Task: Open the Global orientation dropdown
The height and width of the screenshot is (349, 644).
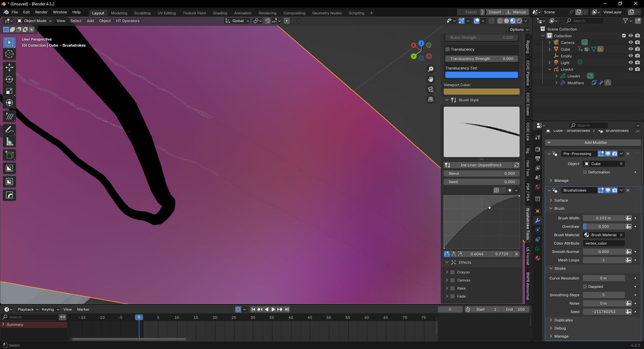Action: pos(237,21)
